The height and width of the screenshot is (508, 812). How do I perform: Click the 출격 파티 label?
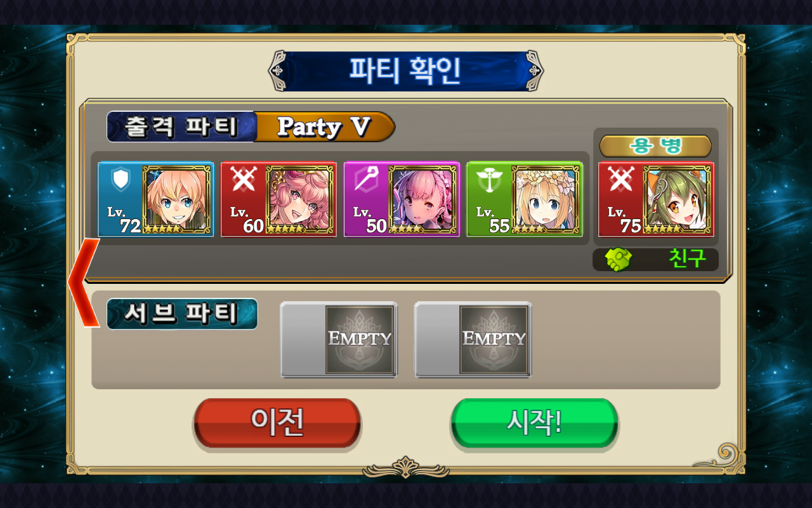181,127
